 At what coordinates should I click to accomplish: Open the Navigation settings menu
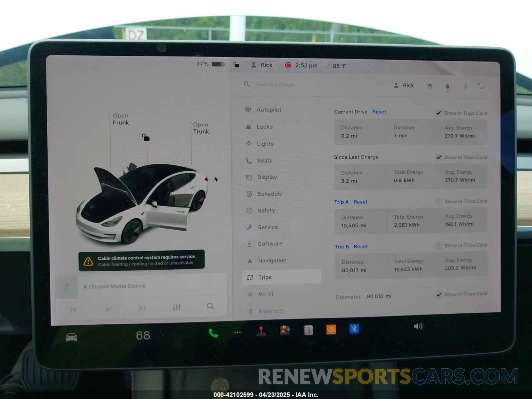[267, 260]
